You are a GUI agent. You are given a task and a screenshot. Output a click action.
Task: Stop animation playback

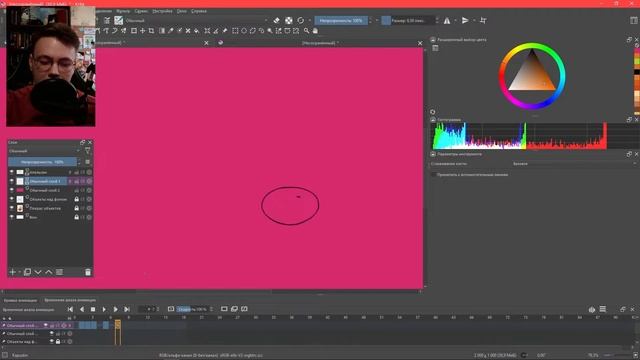pos(93,309)
